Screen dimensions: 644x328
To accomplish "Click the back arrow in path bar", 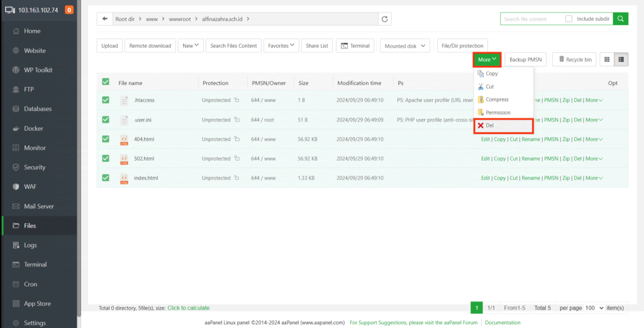I will (104, 19).
